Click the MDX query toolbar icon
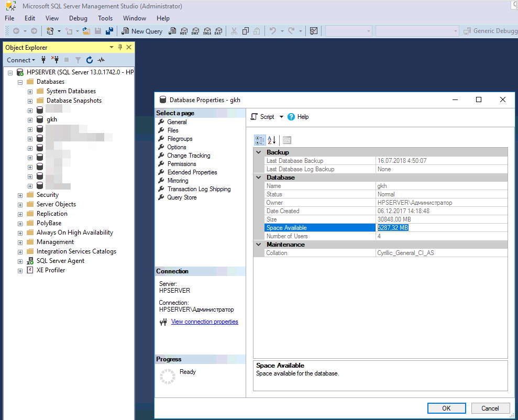This screenshot has height=420, width=518. coord(184,31)
